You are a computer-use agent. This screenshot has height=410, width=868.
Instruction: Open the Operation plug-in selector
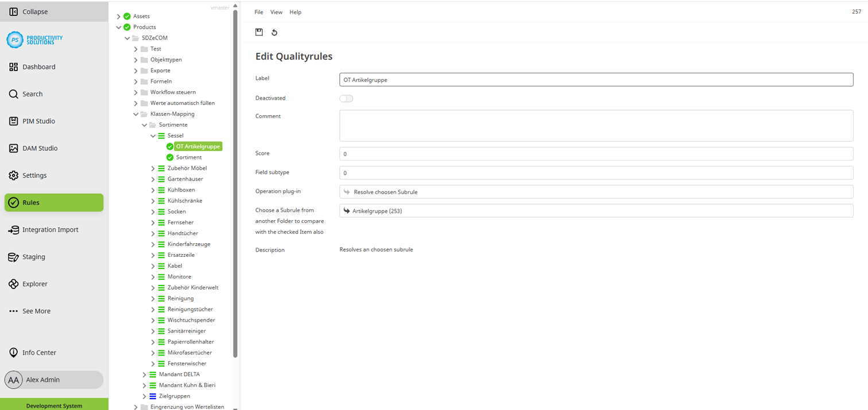(596, 192)
